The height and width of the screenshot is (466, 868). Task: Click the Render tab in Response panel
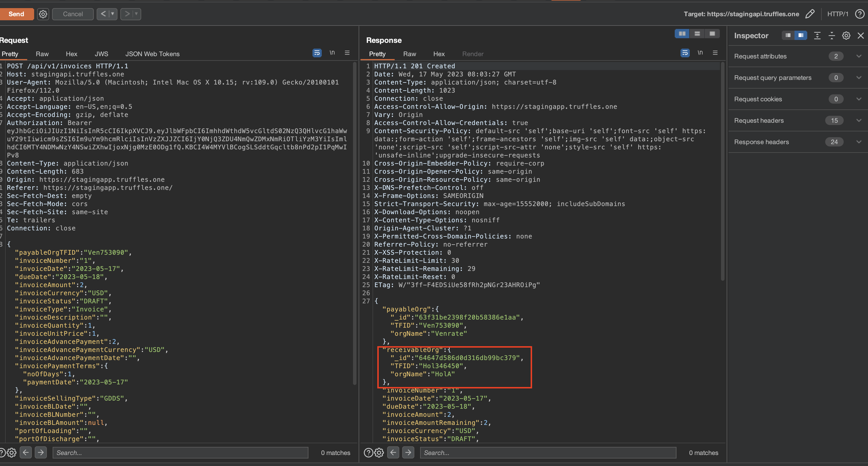(472, 54)
